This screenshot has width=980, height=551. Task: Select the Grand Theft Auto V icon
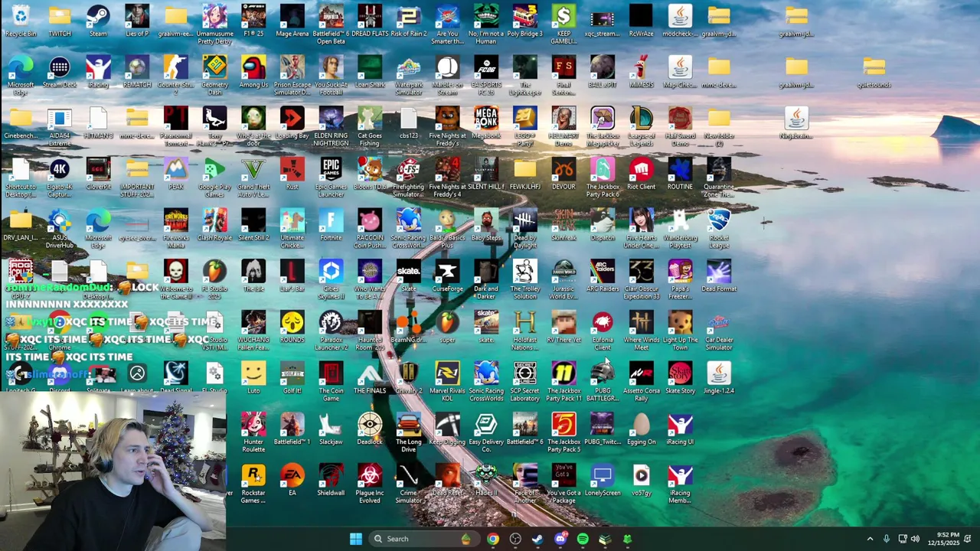253,178
